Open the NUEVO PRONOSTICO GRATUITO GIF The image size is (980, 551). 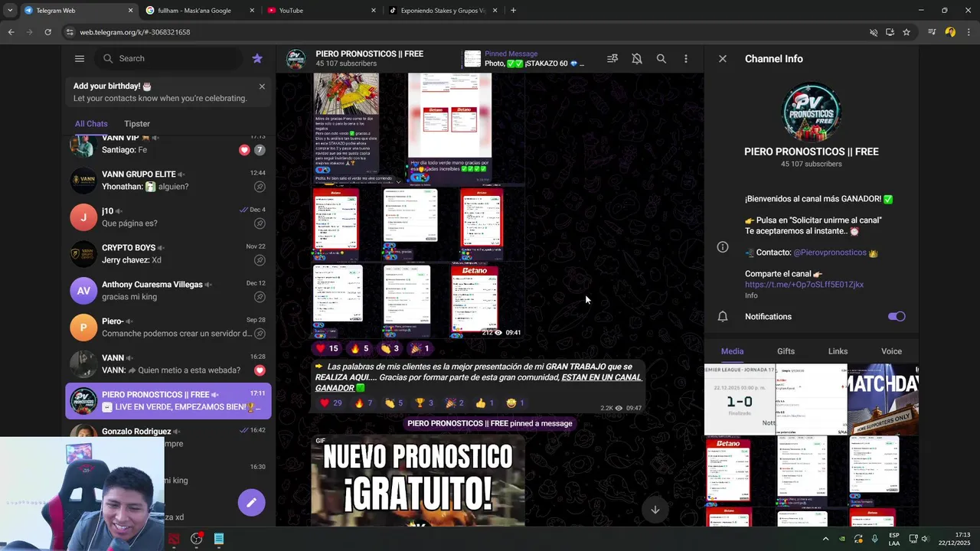point(418,481)
